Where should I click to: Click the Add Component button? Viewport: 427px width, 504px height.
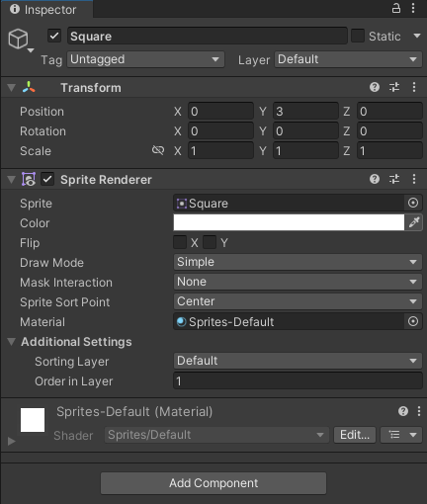click(x=213, y=483)
